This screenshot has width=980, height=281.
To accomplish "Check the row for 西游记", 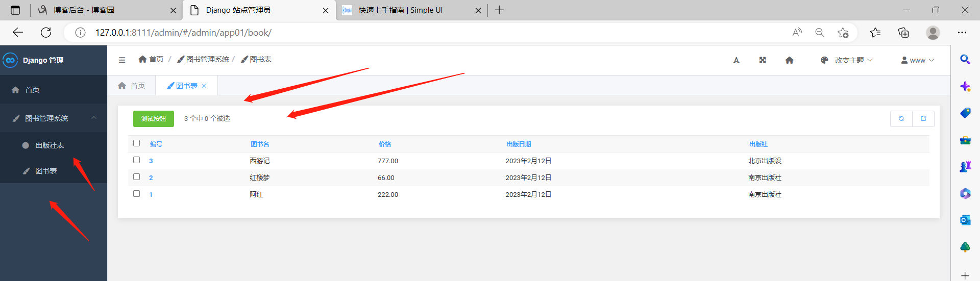I will tap(136, 160).
